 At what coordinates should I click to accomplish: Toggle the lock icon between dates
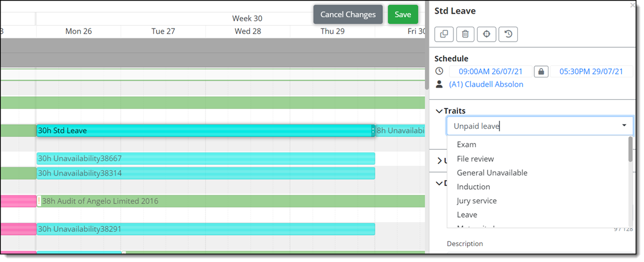(541, 72)
